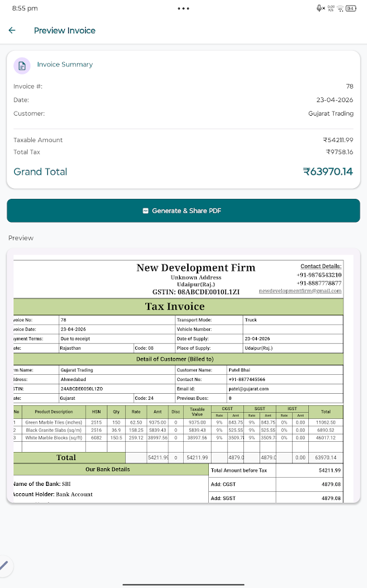Tap the 'New Development Firm' heading in preview

(196, 267)
